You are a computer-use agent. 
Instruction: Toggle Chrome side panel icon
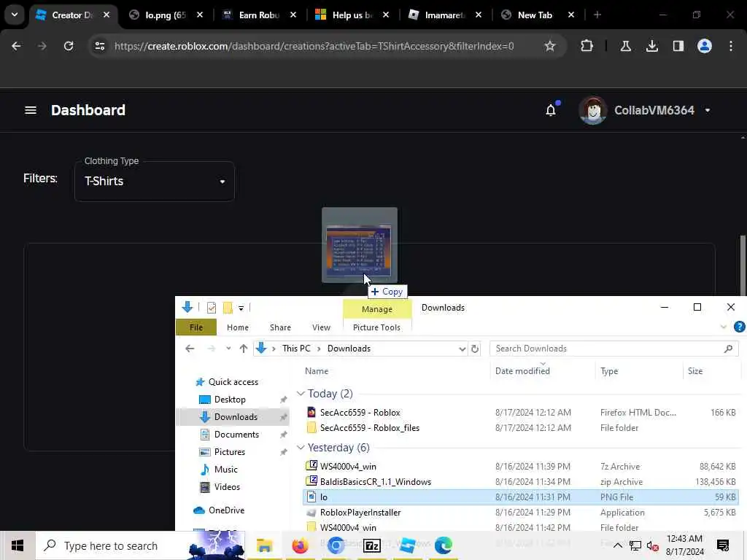pyautogui.click(x=678, y=46)
